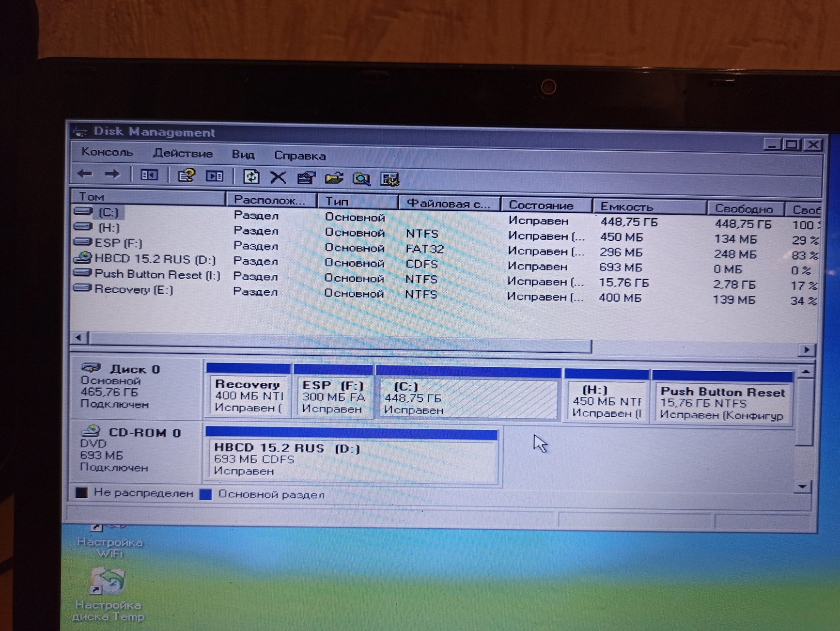This screenshot has height=631, width=840.
Task: Click the Open folder icon in toolbar
Action: coord(334,178)
